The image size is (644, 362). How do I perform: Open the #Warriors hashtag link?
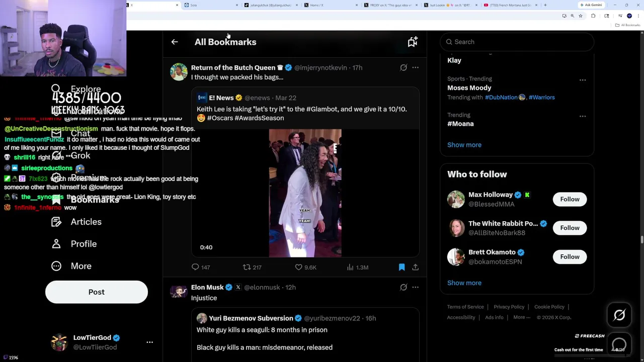pyautogui.click(x=542, y=98)
